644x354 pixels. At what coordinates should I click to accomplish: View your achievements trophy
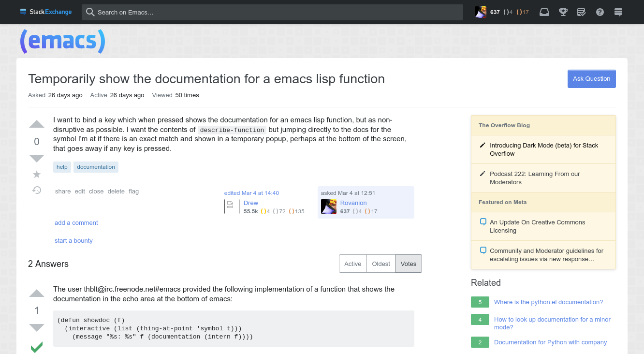click(563, 12)
